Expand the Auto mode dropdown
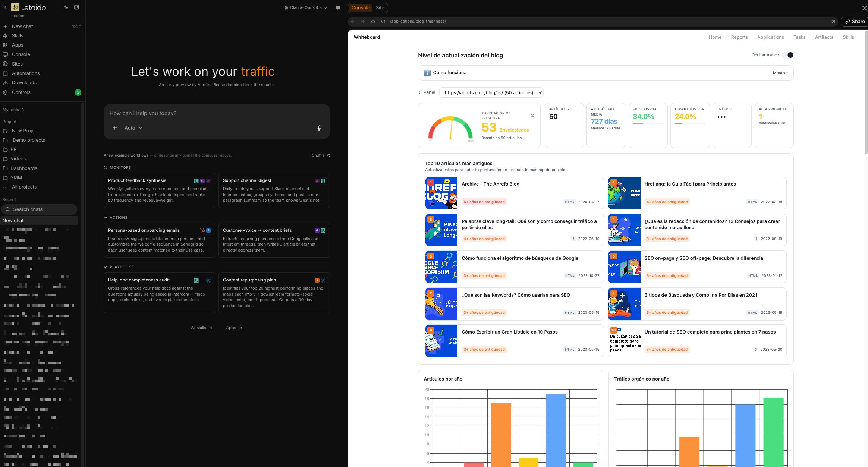The height and width of the screenshot is (467, 868). click(x=133, y=128)
